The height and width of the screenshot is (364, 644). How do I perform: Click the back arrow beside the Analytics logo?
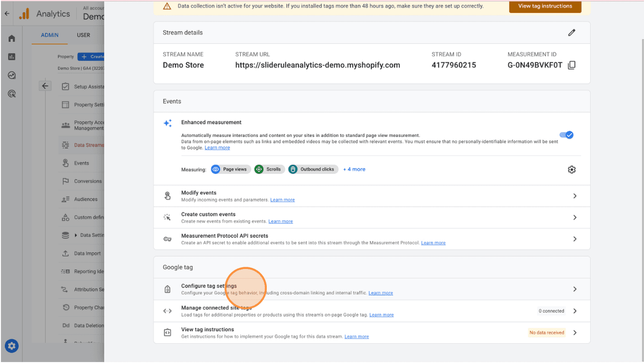coord(6,14)
